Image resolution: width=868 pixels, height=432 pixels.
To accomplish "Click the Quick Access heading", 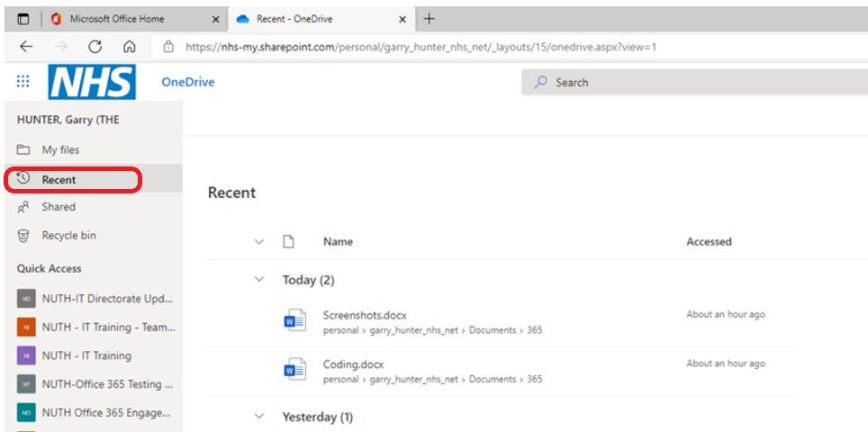I will point(50,269).
